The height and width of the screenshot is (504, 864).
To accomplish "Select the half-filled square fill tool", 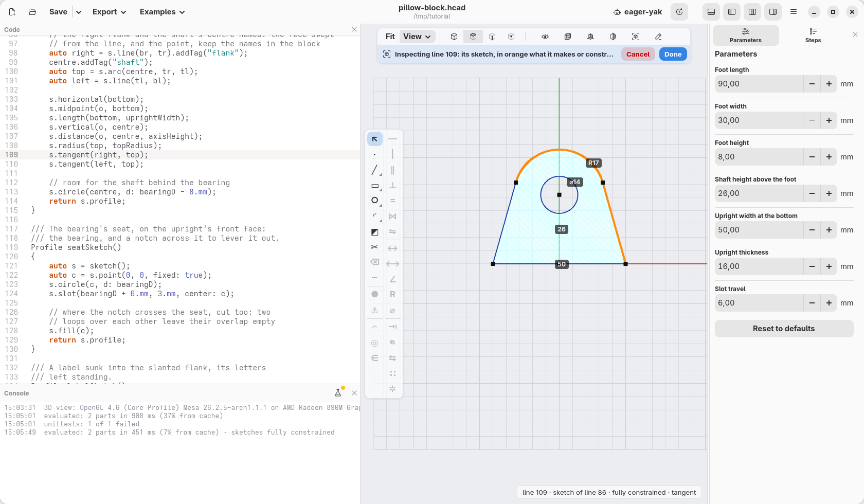I will point(374,232).
